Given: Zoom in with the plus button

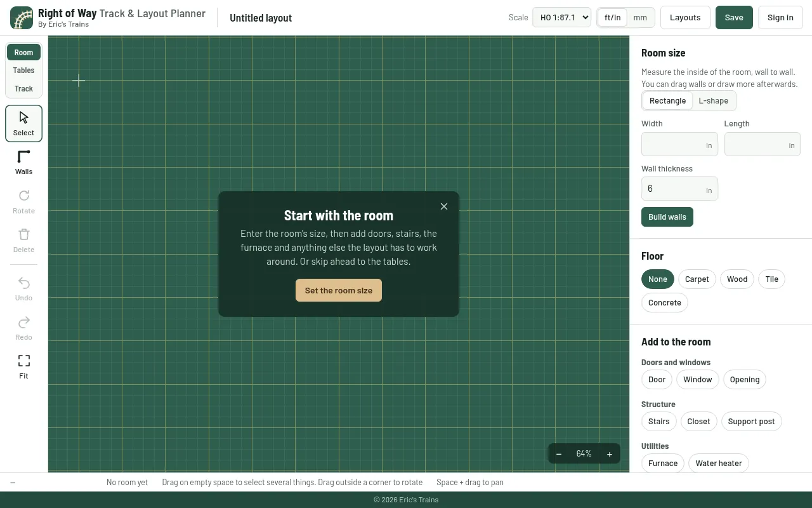Looking at the screenshot, I should tap(610, 454).
